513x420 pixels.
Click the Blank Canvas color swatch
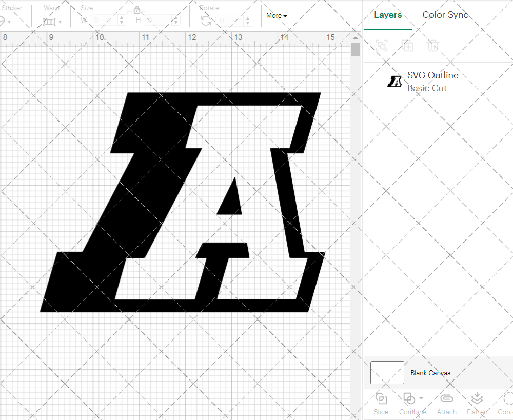[x=387, y=373]
